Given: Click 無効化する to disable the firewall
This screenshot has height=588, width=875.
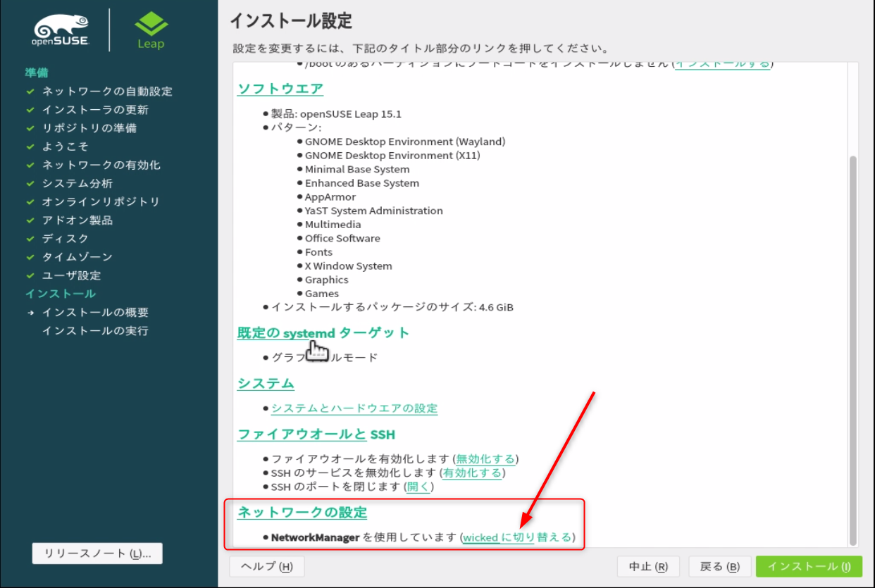Looking at the screenshot, I should click(485, 459).
